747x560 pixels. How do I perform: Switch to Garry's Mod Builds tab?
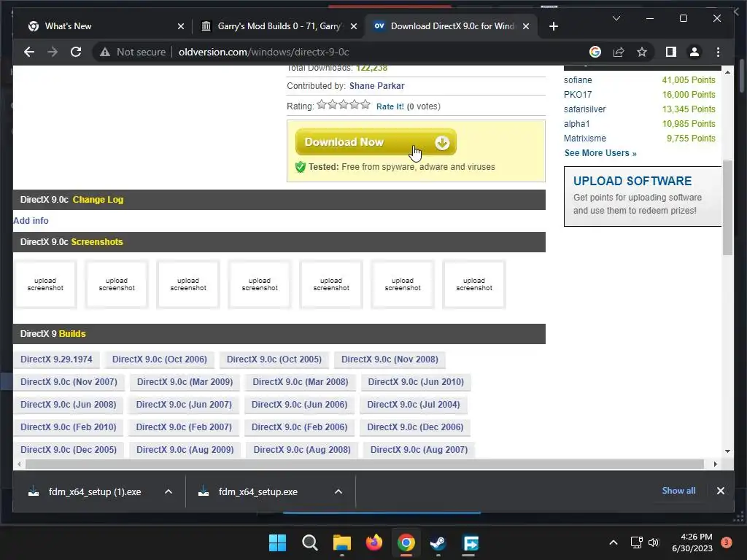tap(279, 26)
